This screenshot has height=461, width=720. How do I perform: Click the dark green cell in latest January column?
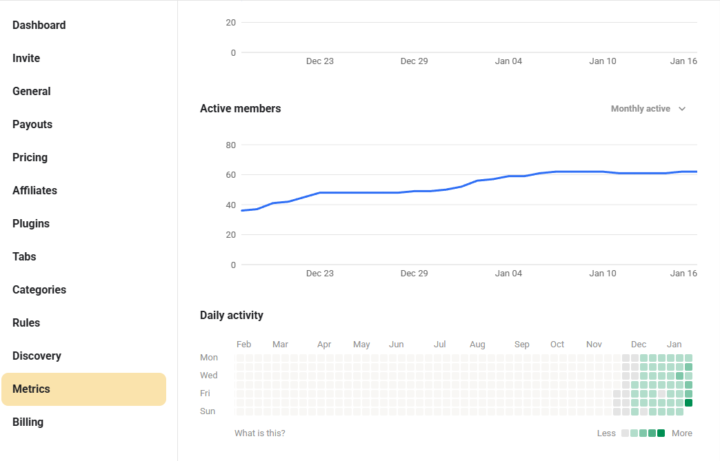pos(688,403)
